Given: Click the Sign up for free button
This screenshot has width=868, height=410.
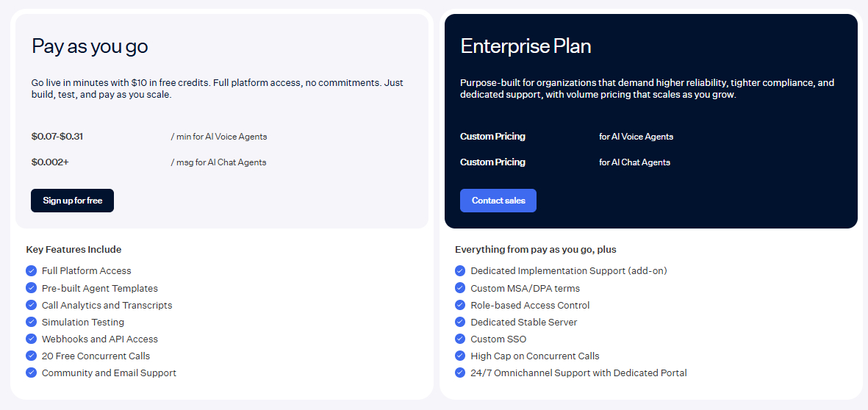Looking at the screenshot, I should coord(73,201).
